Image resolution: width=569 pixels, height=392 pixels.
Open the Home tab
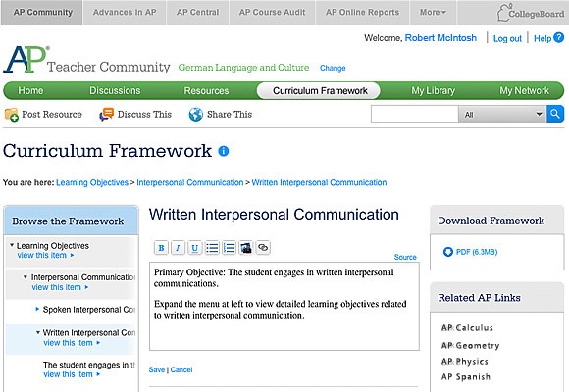(30, 91)
